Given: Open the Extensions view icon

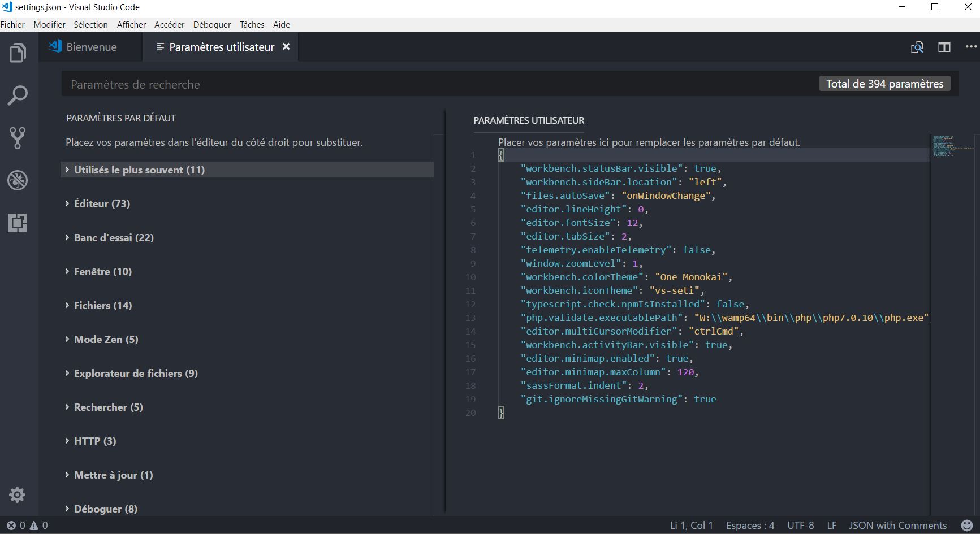Looking at the screenshot, I should (18, 223).
